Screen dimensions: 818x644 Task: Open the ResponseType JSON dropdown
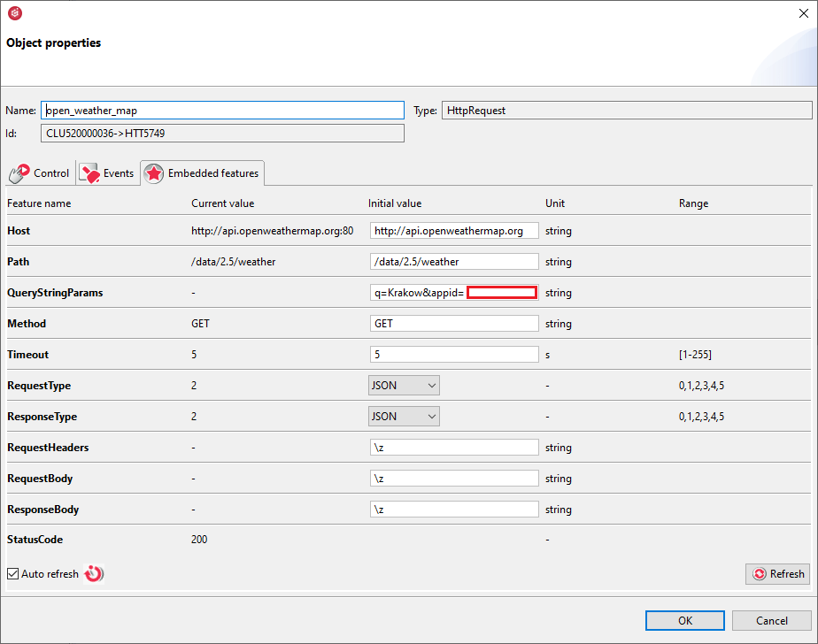(x=405, y=417)
